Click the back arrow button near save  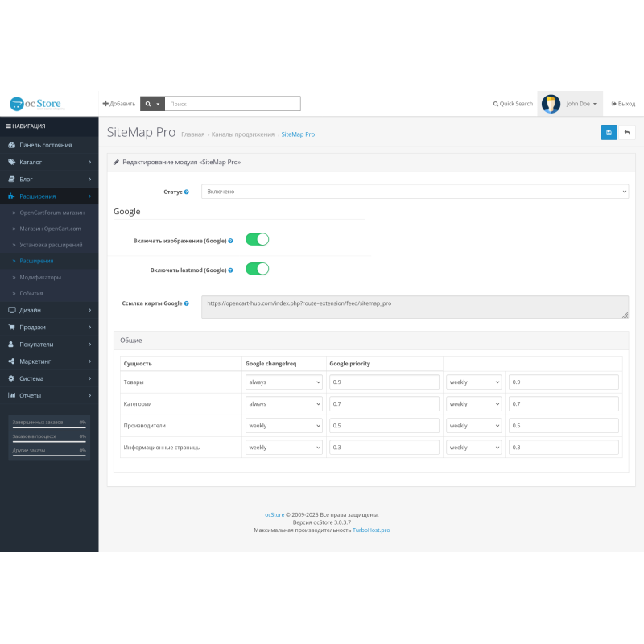click(628, 132)
